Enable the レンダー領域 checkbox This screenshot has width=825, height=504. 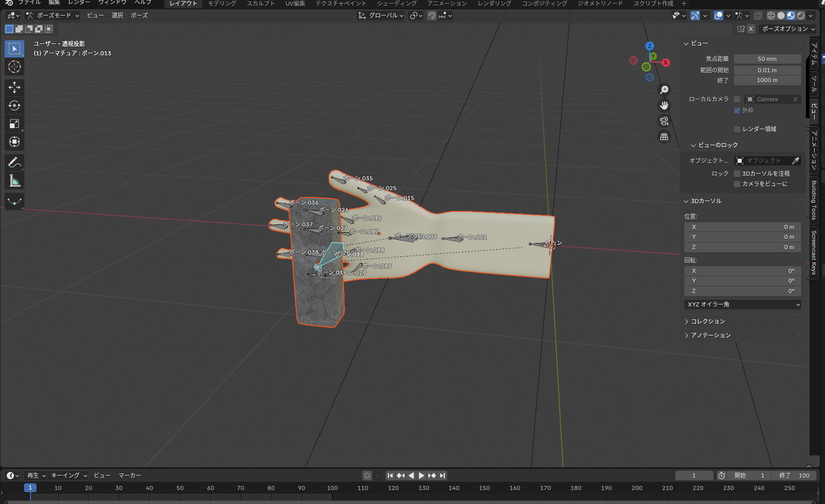click(x=737, y=129)
